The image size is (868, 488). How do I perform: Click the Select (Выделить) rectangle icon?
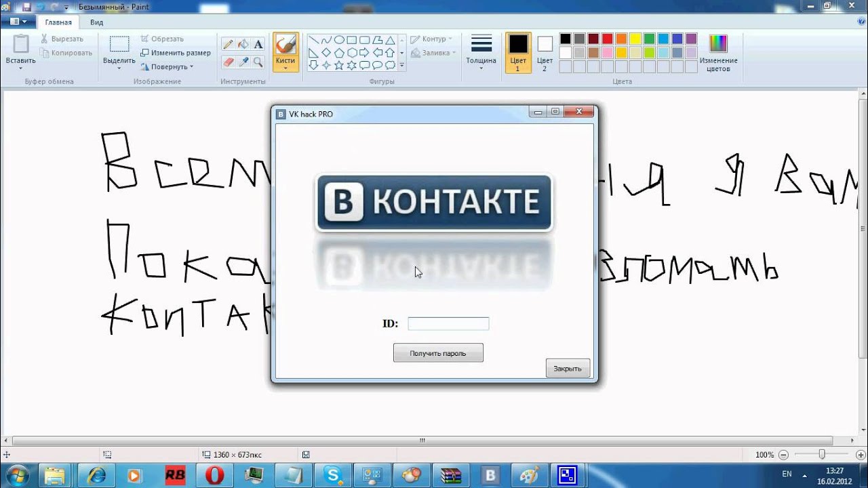(x=119, y=45)
